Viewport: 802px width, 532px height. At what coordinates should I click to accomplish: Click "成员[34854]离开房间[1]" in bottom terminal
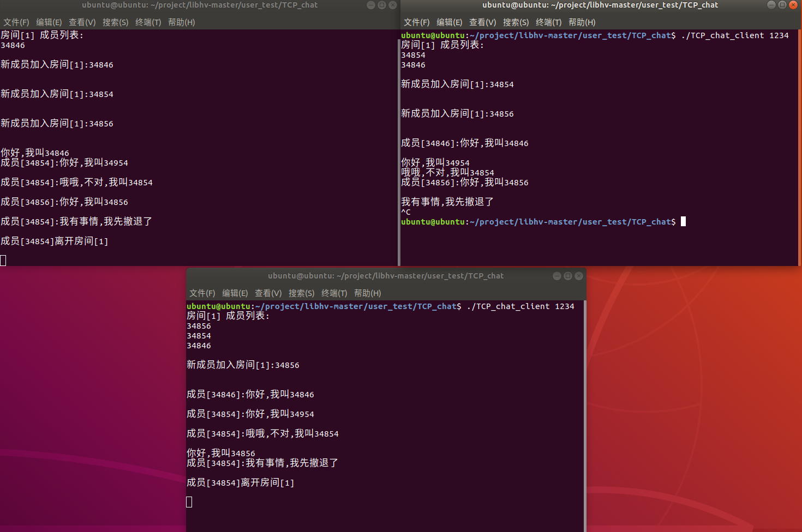click(x=241, y=482)
